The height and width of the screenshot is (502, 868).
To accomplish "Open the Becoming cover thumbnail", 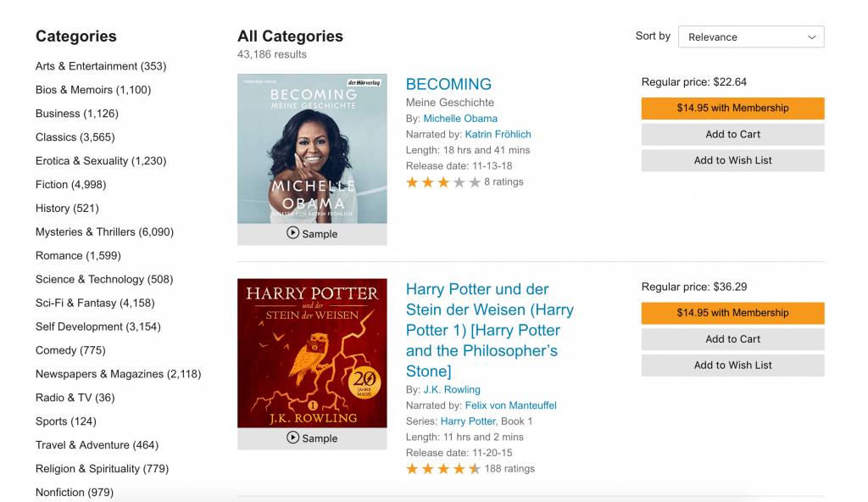I will click(312, 148).
